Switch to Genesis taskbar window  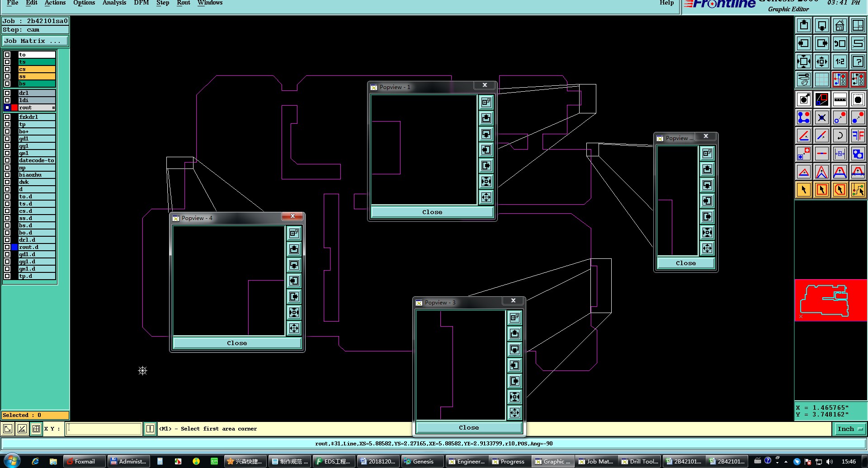pos(422,461)
